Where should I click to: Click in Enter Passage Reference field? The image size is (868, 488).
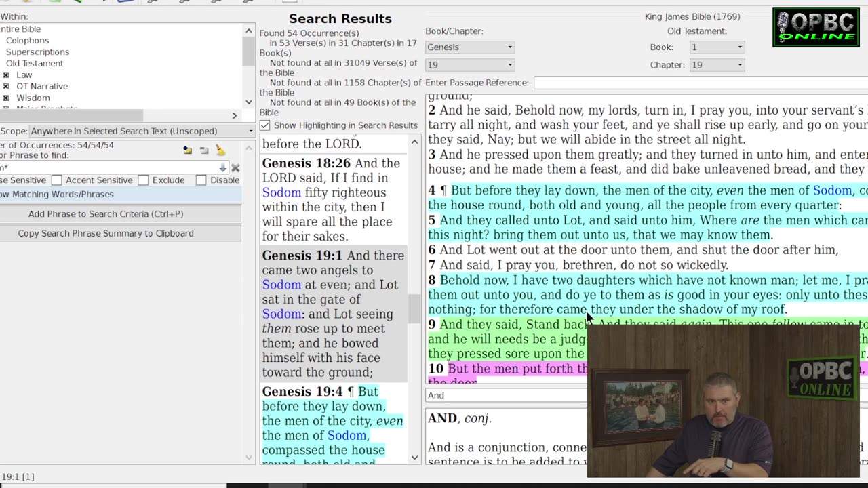click(701, 83)
